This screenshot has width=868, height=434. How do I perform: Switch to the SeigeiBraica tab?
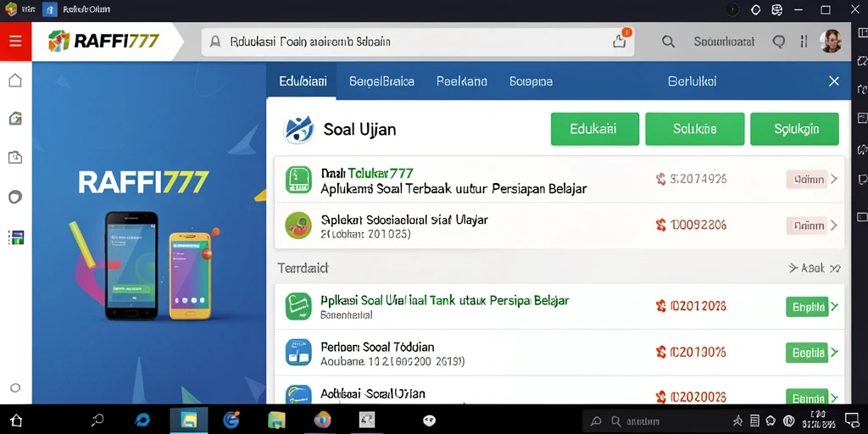pyautogui.click(x=381, y=81)
